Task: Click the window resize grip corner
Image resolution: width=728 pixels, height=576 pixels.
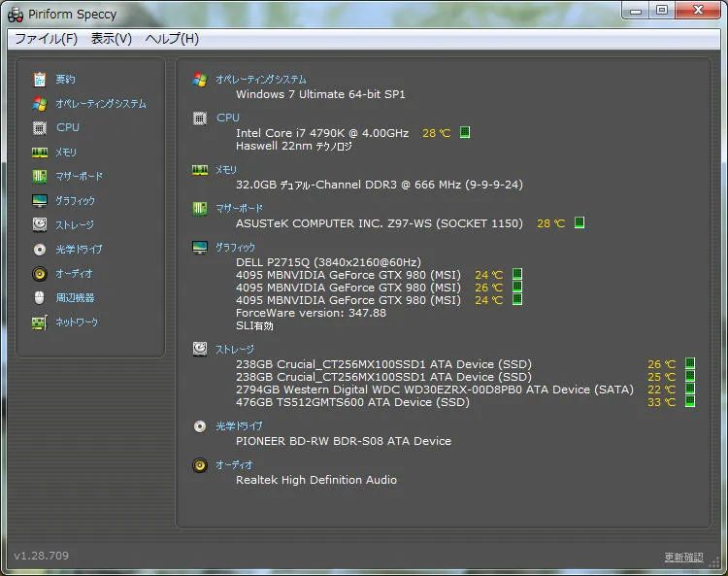Action: (x=714, y=562)
